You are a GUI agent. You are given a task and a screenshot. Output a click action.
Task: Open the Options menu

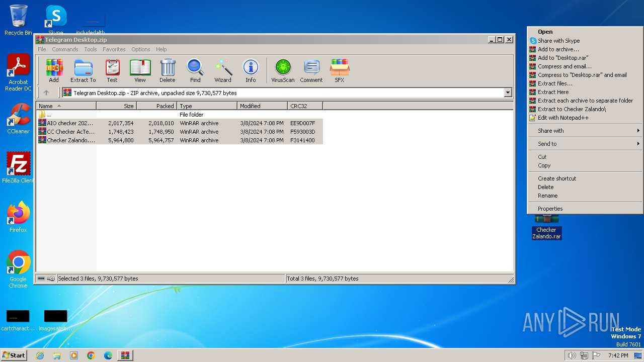pos(141,49)
